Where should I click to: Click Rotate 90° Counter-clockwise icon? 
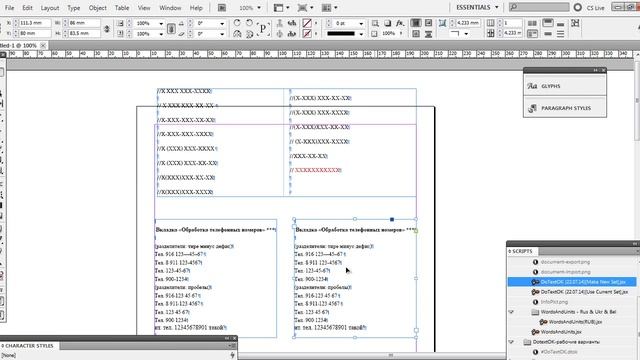click(249, 23)
